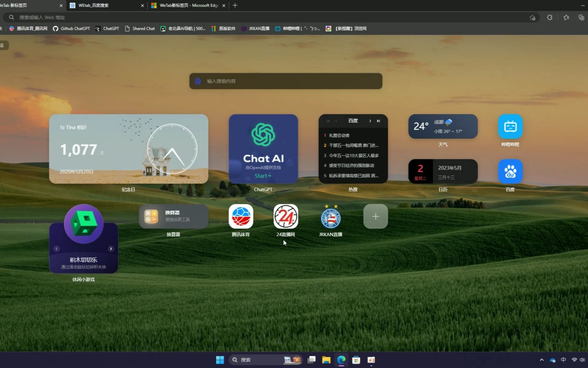Open File Explorer from taskbar
588x368 pixels.
(326, 360)
